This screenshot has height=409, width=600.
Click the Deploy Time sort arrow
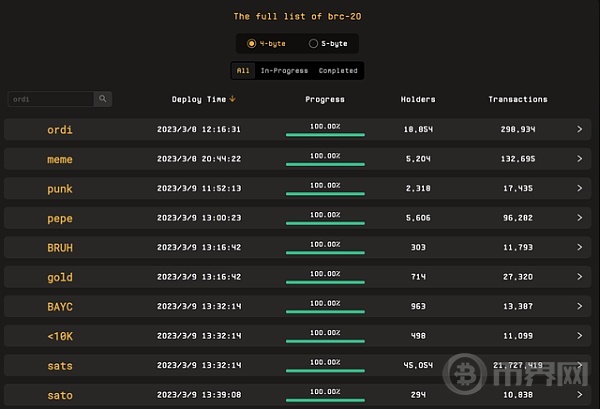click(232, 99)
